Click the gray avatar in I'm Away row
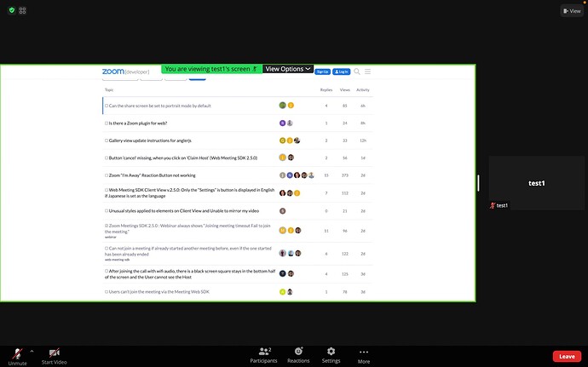 coord(283,175)
